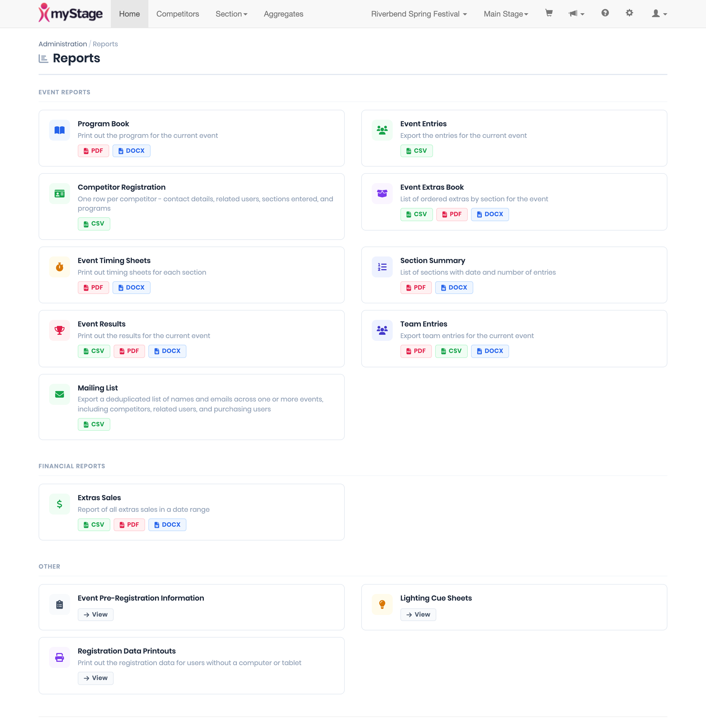Export Competitor Registration as CSV

point(94,224)
